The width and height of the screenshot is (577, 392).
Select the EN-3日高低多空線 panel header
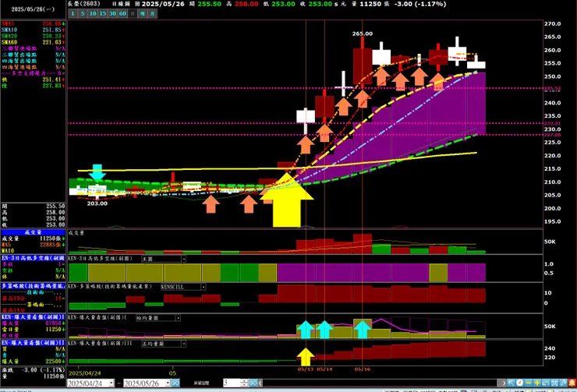(33, 258)
